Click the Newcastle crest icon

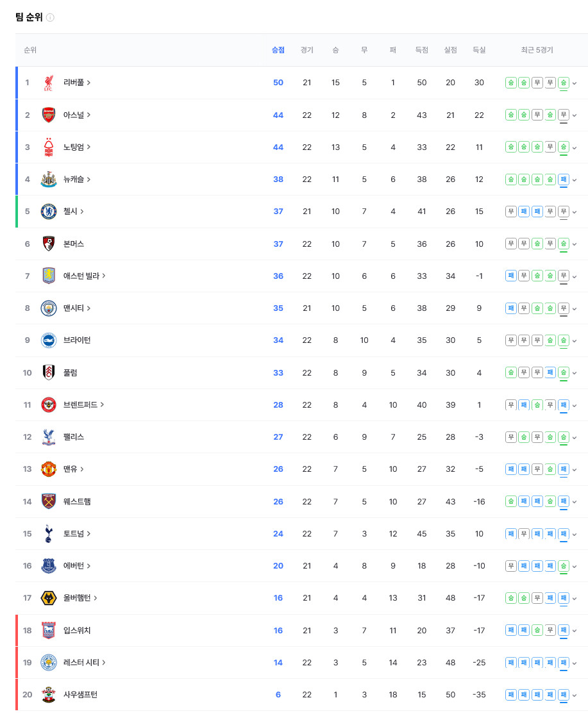(x=49, y=179)
